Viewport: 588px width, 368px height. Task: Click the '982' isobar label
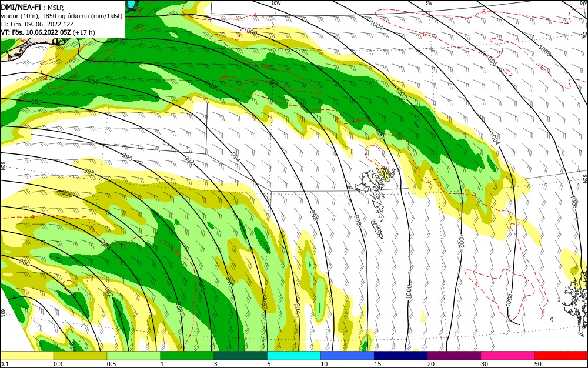(108, 292)
